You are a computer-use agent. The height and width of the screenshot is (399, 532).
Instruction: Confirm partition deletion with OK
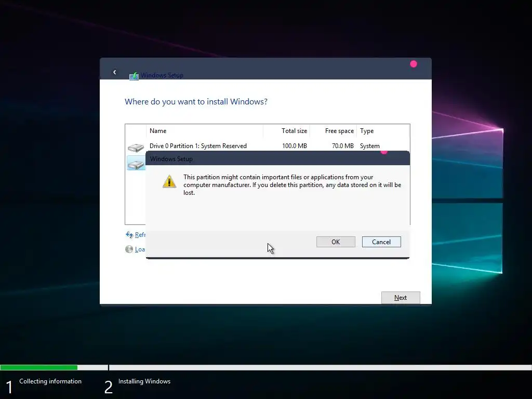coord(336,242)
